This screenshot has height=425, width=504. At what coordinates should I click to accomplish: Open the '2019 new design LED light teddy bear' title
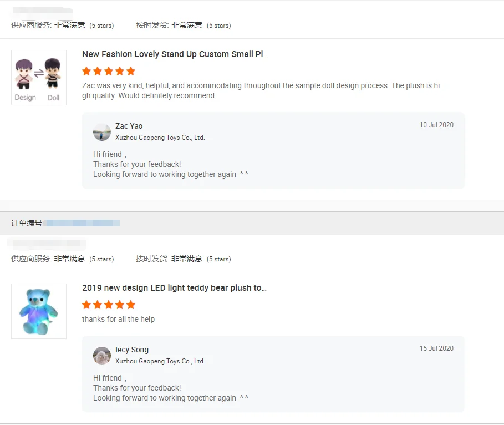coord(174,288)
